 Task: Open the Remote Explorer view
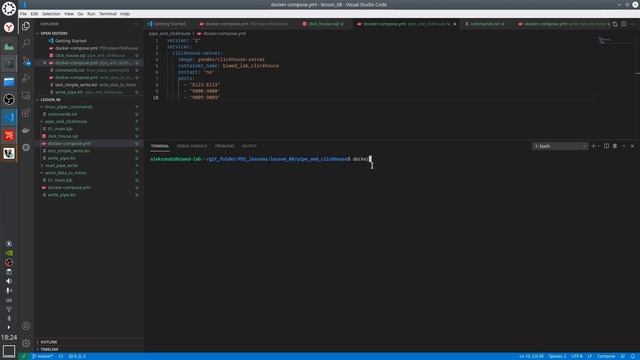click(26, 96)
